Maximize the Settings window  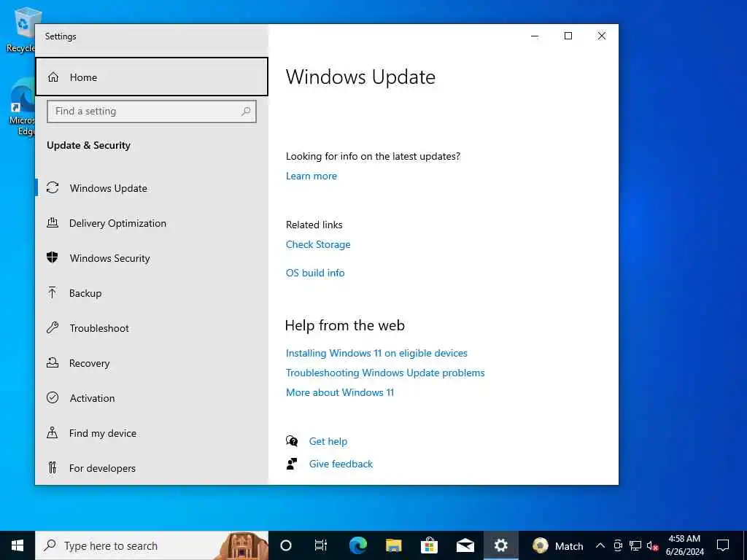(568, 36)
